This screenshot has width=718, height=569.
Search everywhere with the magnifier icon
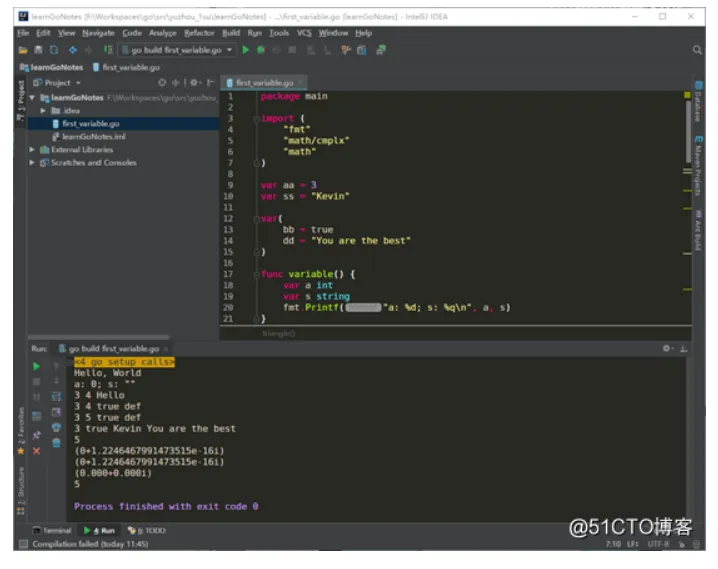click(697, 50)
